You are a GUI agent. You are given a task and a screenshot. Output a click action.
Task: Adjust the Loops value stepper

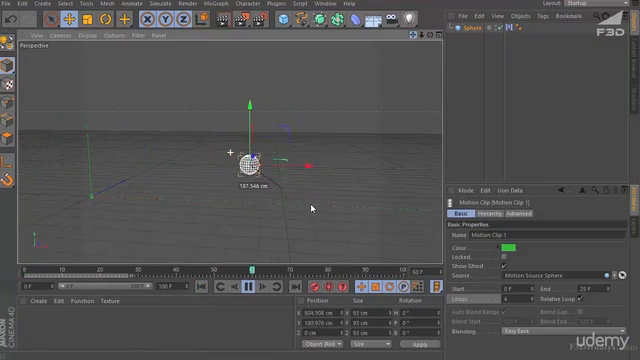(532, 299)
